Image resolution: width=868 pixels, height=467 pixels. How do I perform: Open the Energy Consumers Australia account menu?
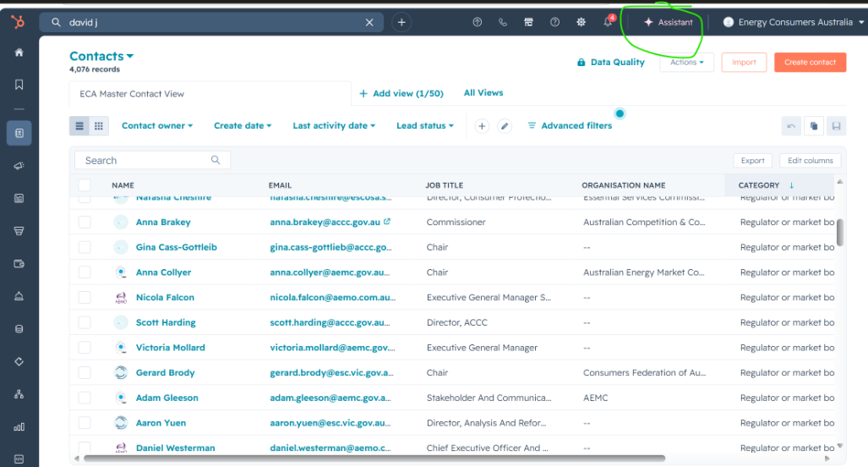(794, 22)
